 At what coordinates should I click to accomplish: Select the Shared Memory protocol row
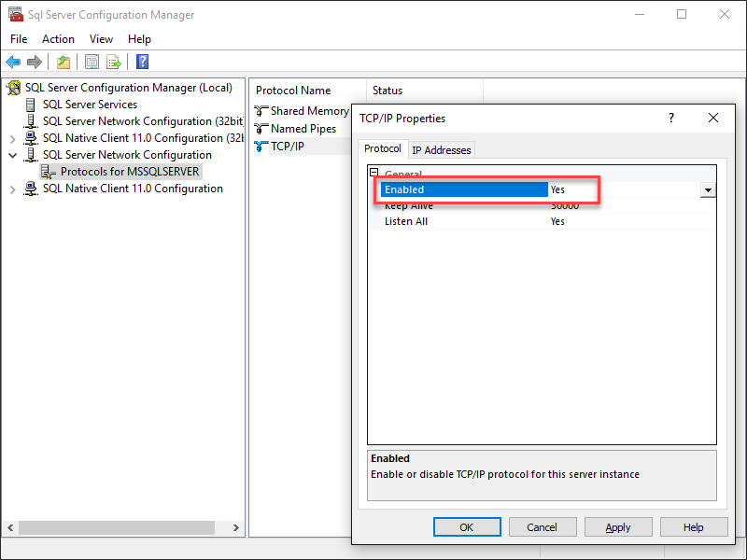pos(302,111)
